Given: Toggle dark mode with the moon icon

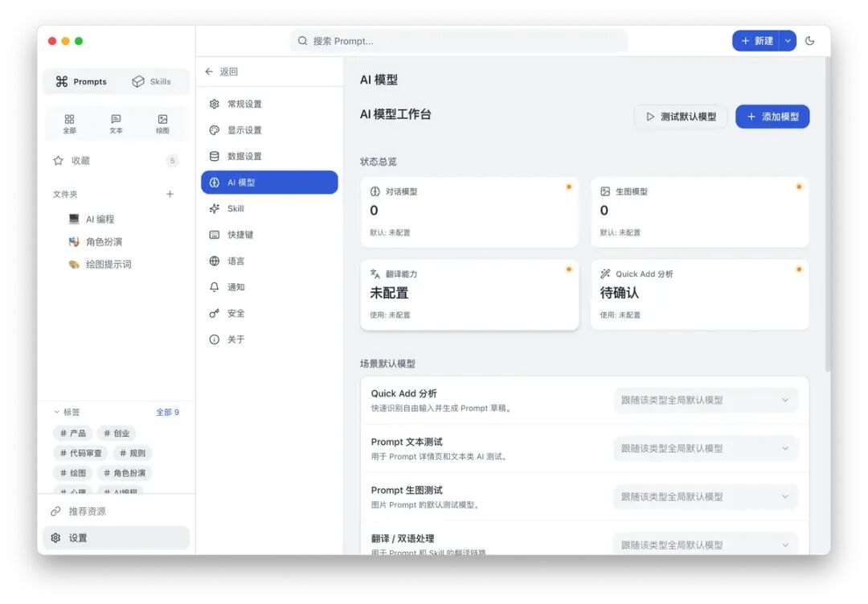Looking at the screenshot, I should pyautogui.click(x=809, y=41).
